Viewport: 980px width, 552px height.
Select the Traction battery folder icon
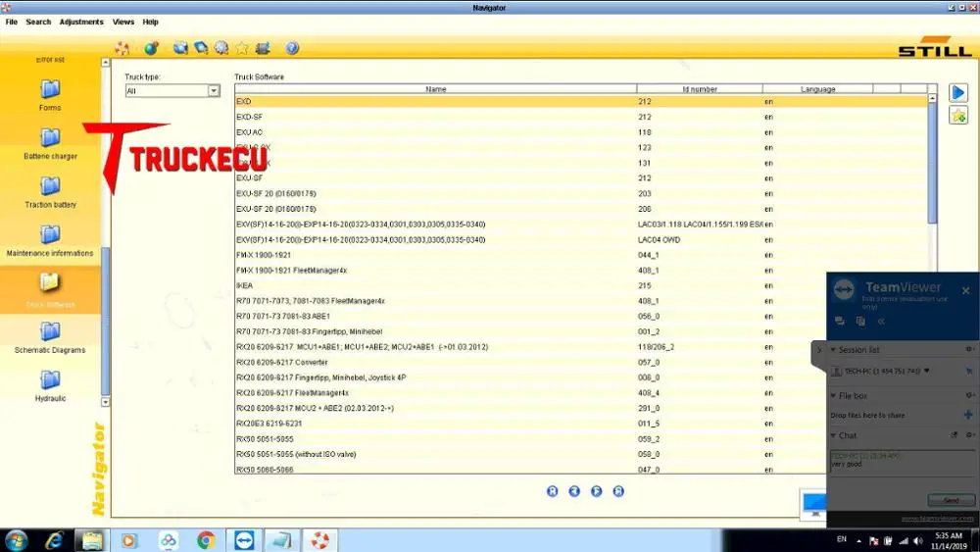pyautogui.click(x=50, y=186)
